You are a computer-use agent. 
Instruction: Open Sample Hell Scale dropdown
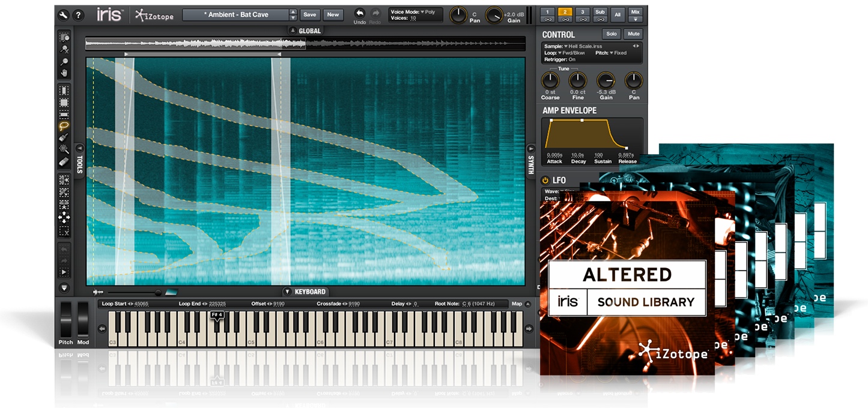[x=583, y=46]
